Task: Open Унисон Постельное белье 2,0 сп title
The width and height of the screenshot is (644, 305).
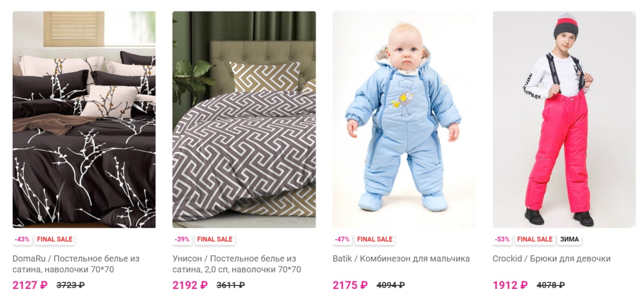Action: (236, 264)
